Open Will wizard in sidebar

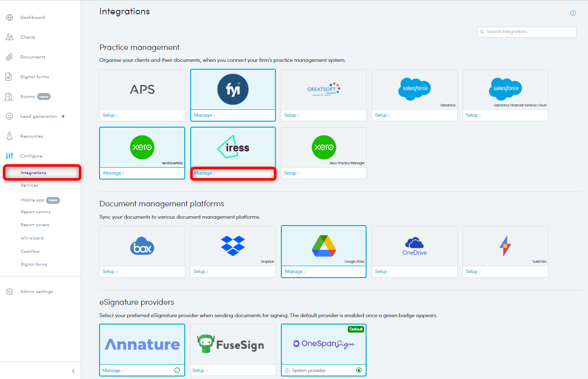coord(32,238)
